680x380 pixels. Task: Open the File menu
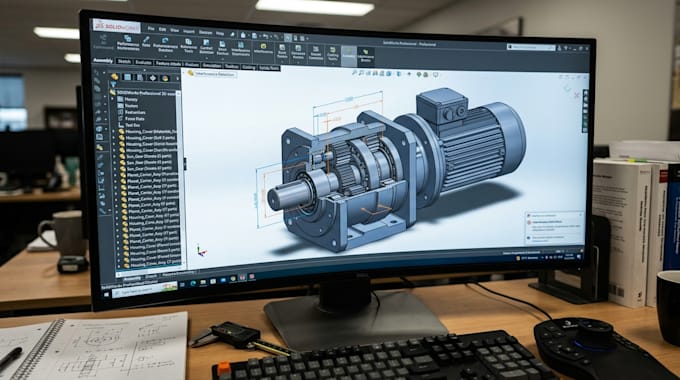tap(151, 29)
